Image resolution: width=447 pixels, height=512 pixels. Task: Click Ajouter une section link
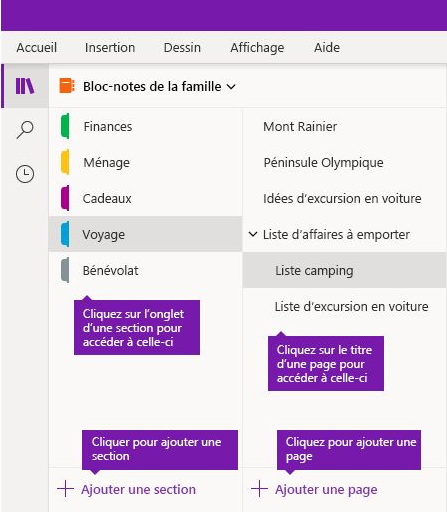pyautogui.click(x=138, y=489)
